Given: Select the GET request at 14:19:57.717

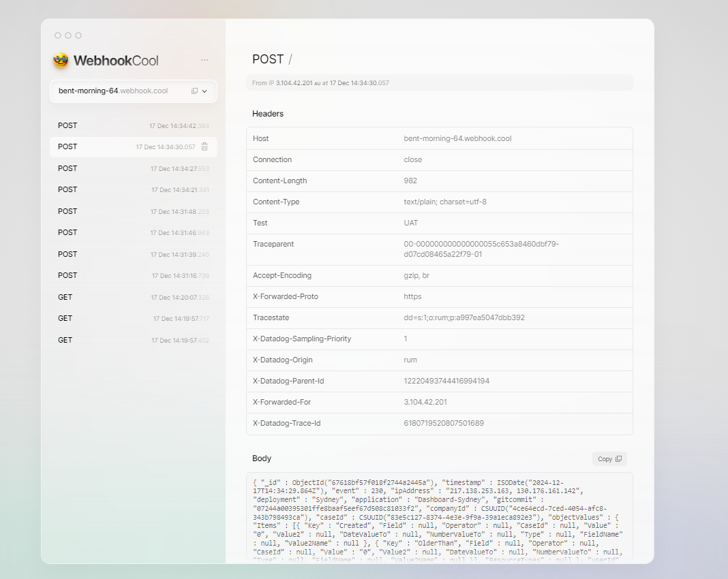Looking at the screenshot, I should [x=133, y=319].
